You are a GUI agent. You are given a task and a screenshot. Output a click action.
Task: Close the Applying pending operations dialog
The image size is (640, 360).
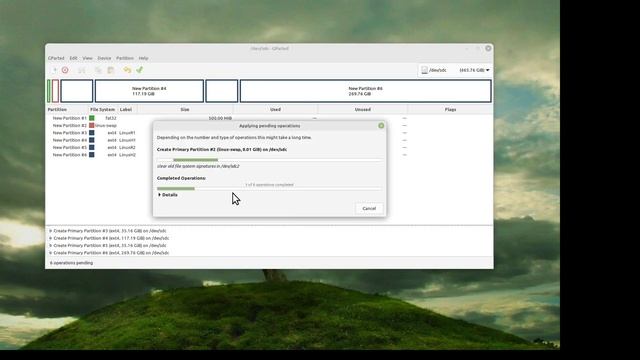pos(381,126)
